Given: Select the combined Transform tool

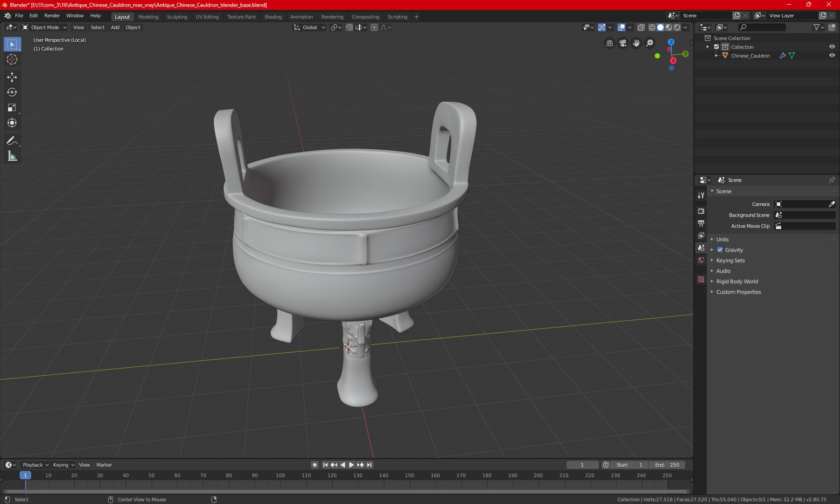Looking at the screenshot, I should point(12,123).
